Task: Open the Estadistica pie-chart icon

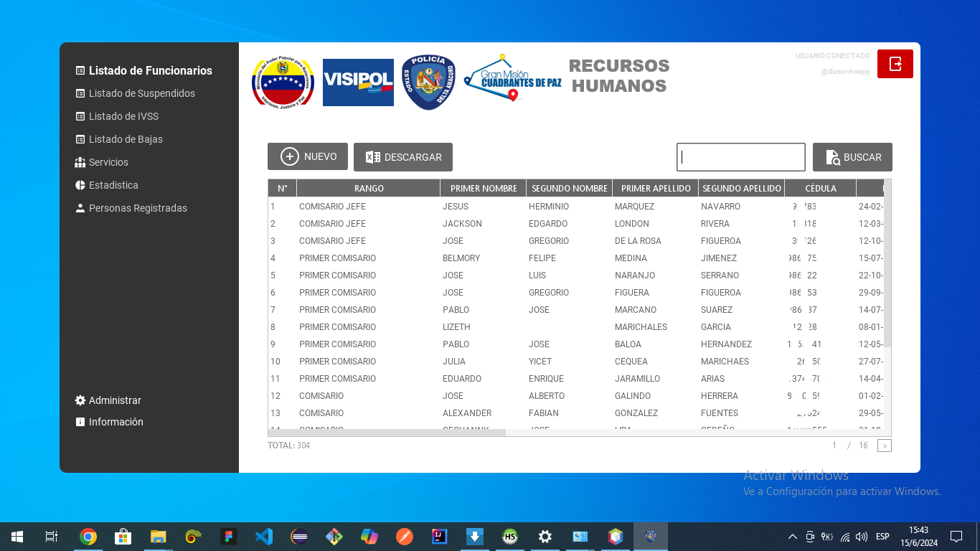Action: 80,185
